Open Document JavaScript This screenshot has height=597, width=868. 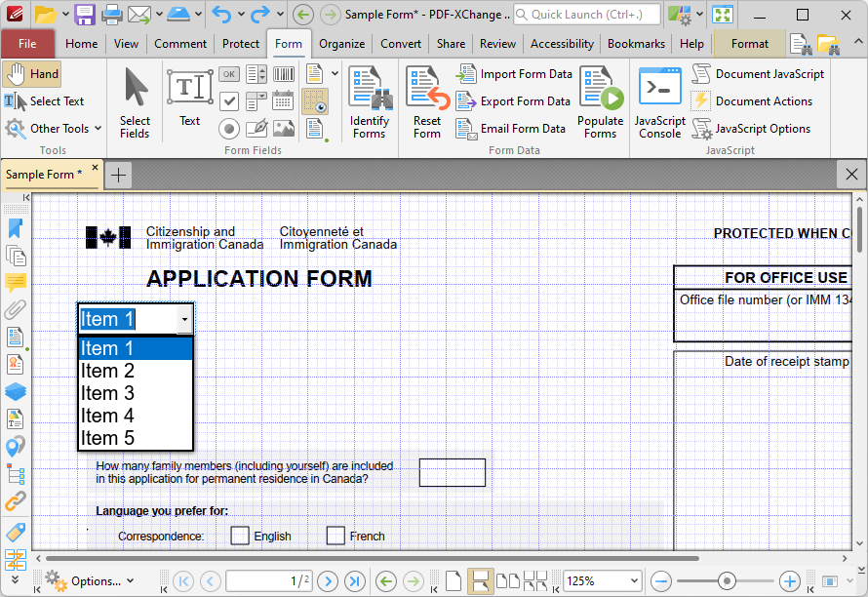coord(758,74)
